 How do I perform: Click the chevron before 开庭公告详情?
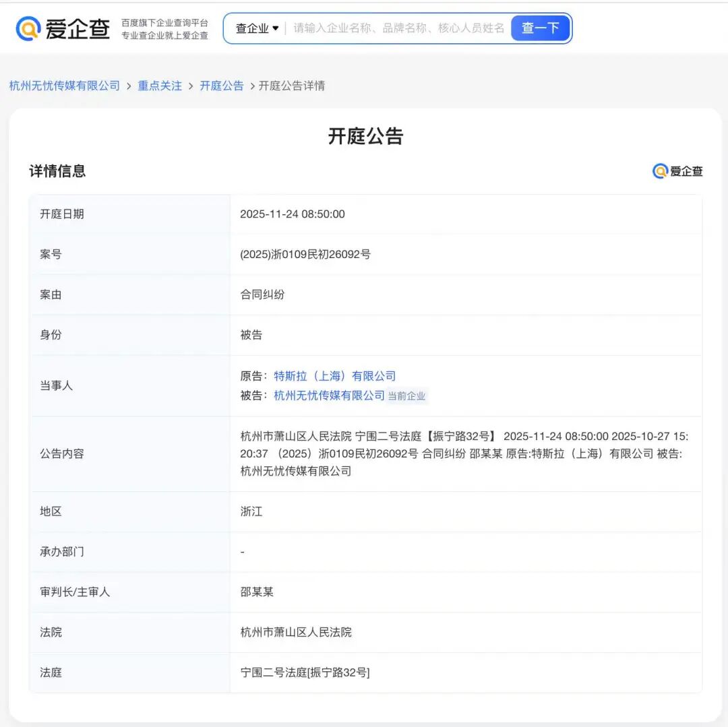pos(252,86)
